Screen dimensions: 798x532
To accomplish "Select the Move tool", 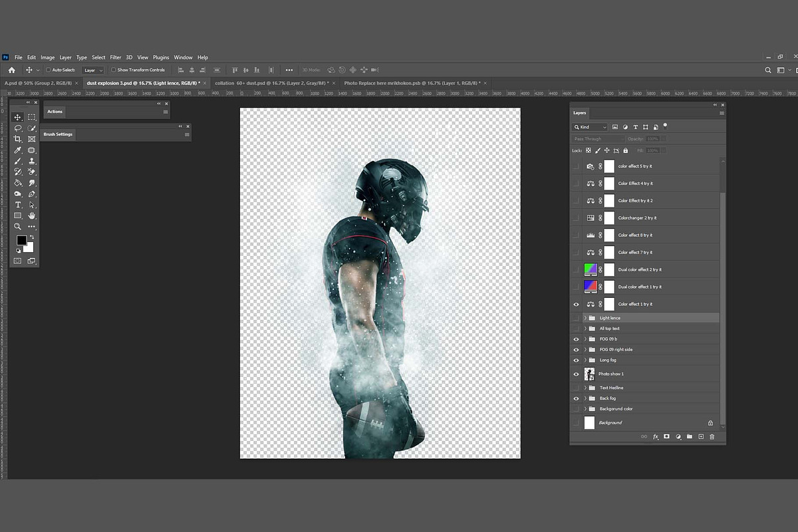I will point(18,117).
